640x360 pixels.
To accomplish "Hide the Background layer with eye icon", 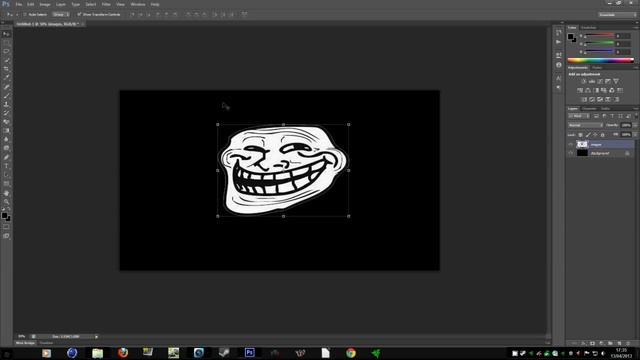I will 571,153.
